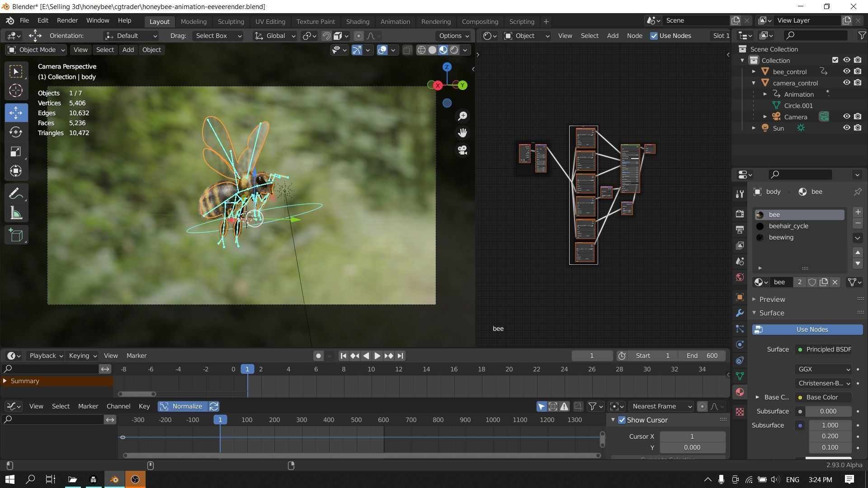This screenshot has height=488, width=868.
Task: Uncheck the Use Nodes checkbox in node editor
Action: 654,36
